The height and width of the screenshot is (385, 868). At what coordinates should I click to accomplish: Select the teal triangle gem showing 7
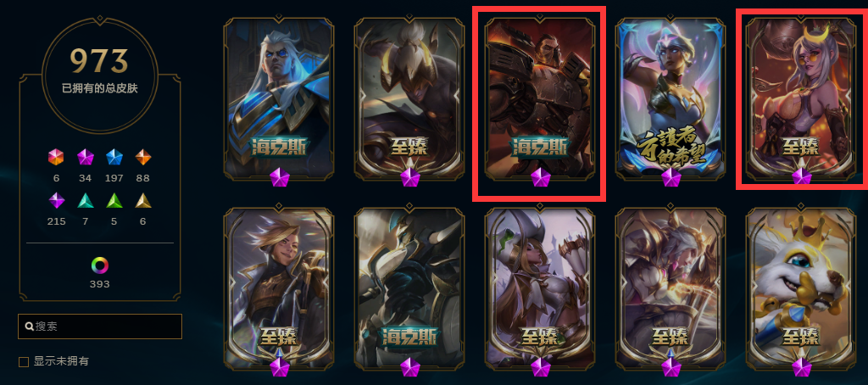click(86, 200)
